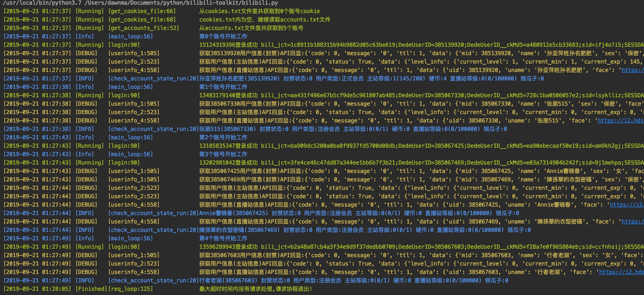Click the 13483179140登录成功 login message
The height and width of the screenshot is (295, 644).
[x=228, y=96]
